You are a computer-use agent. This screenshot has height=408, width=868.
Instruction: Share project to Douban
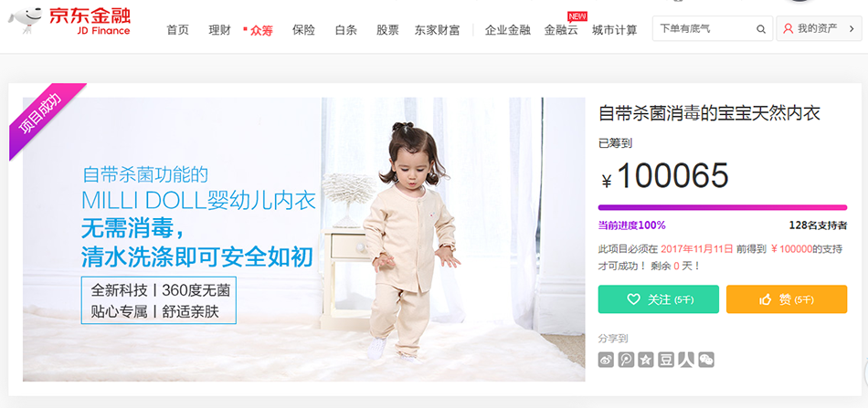666,360
